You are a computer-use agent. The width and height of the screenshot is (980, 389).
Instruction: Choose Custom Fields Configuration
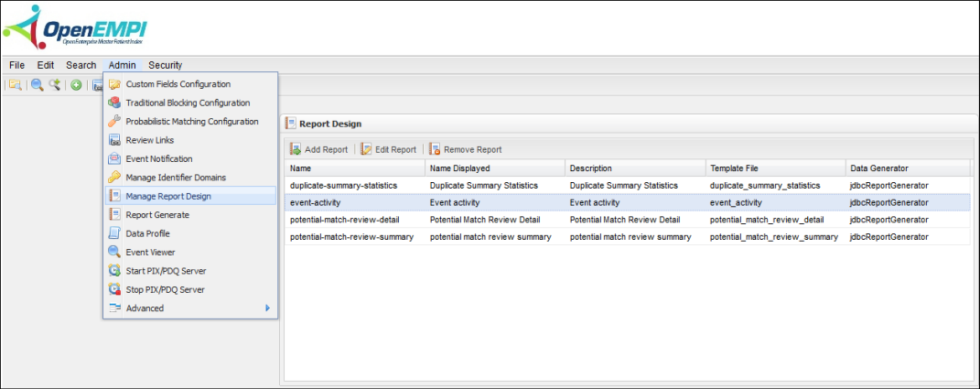(190, 84)
